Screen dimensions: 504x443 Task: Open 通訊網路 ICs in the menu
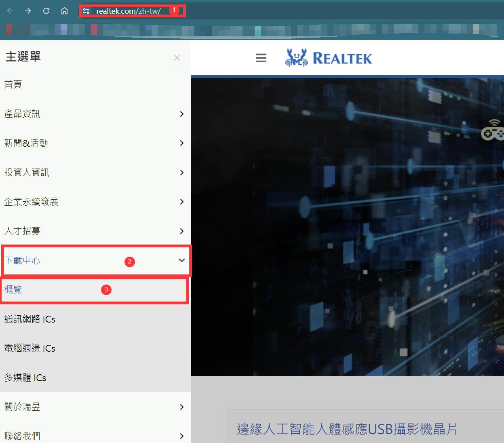pos(30,319)
